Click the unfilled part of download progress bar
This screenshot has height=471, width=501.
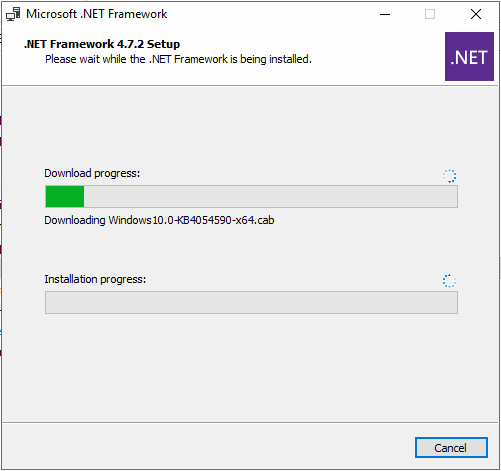pyautogui.click(x=270, y=197)
